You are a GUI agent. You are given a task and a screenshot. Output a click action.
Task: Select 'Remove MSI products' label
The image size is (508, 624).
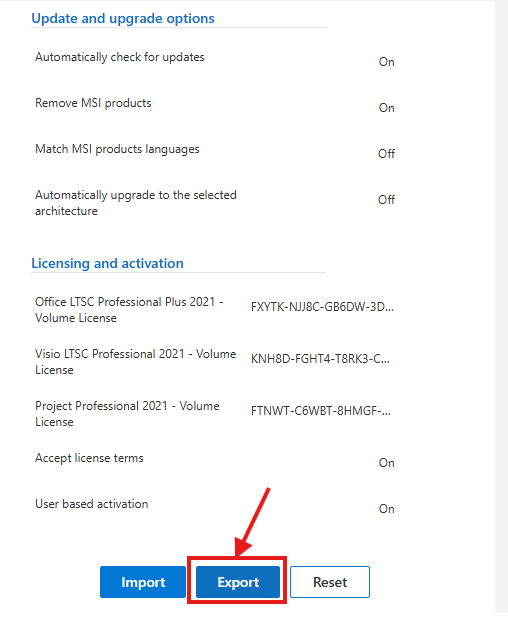[93, 103]
